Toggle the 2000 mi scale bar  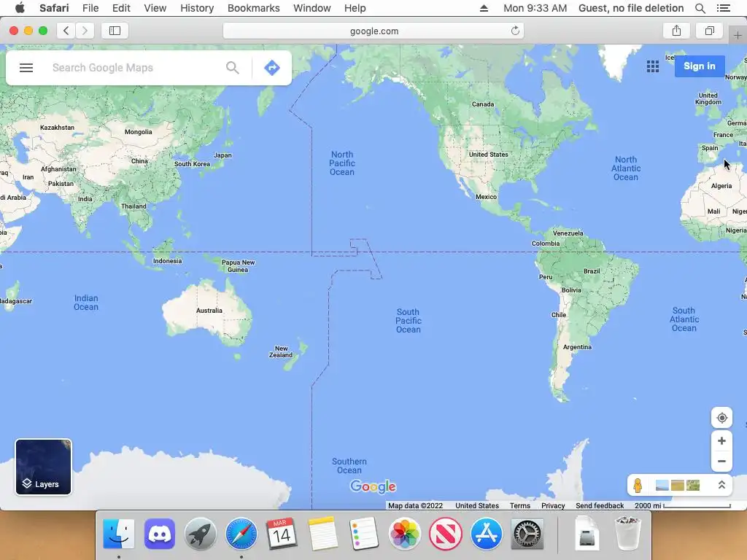683,506
